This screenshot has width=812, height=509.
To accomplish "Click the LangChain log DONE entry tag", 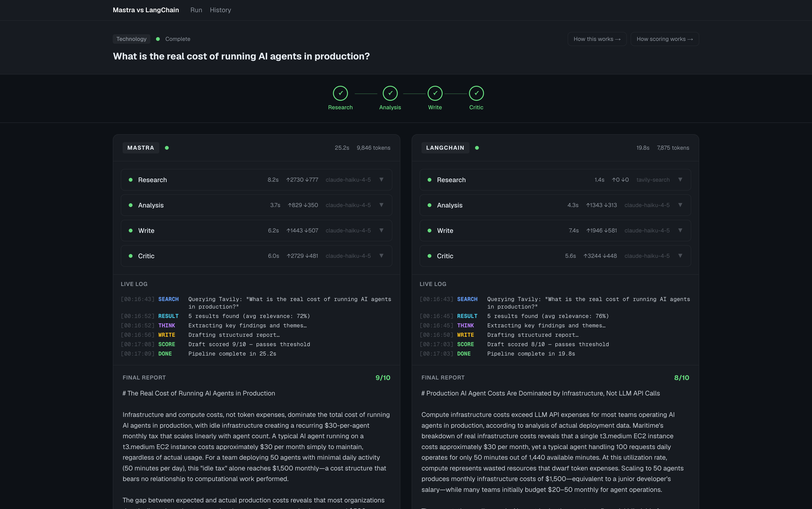I will [464, 354].
